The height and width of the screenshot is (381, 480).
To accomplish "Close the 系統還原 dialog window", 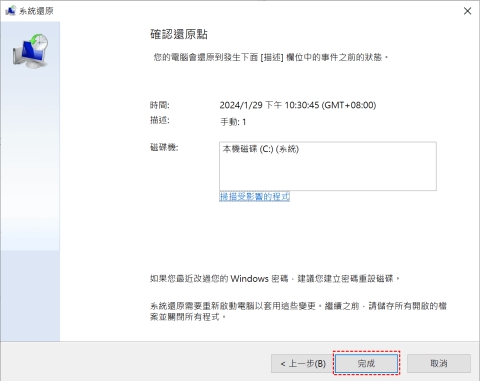I will pos(467,11).
